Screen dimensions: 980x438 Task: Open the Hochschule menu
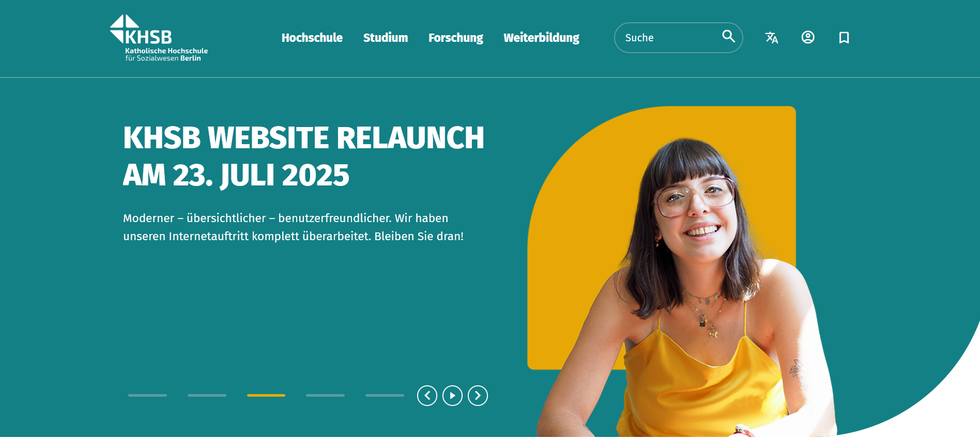(x=312, y=38)
